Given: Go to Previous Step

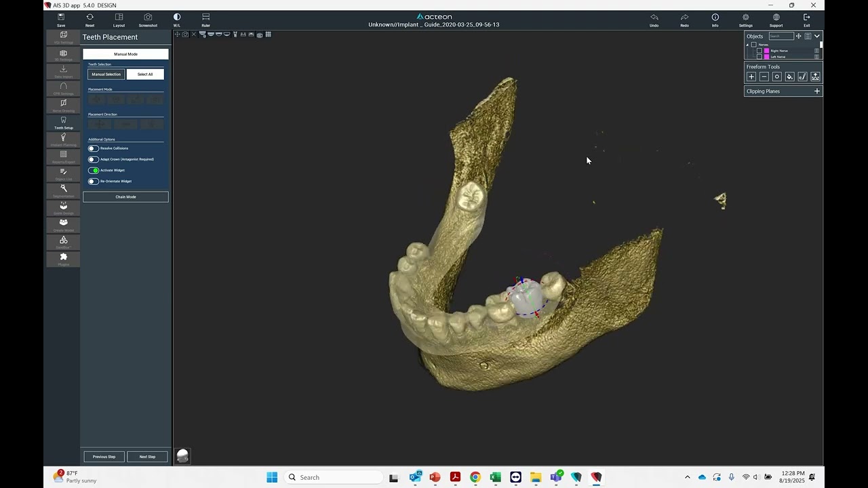Looking at the screenshot, I should (104, 457).
